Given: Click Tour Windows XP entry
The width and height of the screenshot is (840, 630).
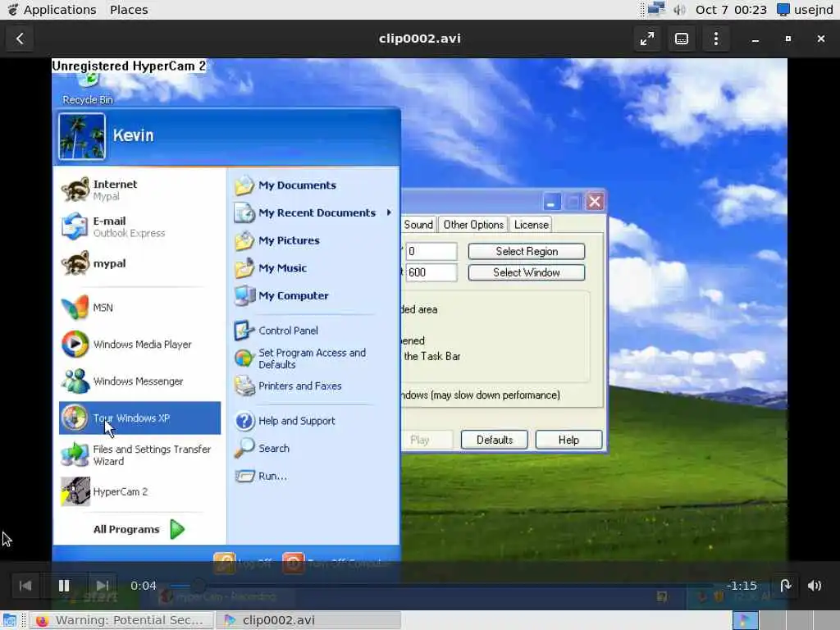Looking at the screenshot, I should (139, 418).
